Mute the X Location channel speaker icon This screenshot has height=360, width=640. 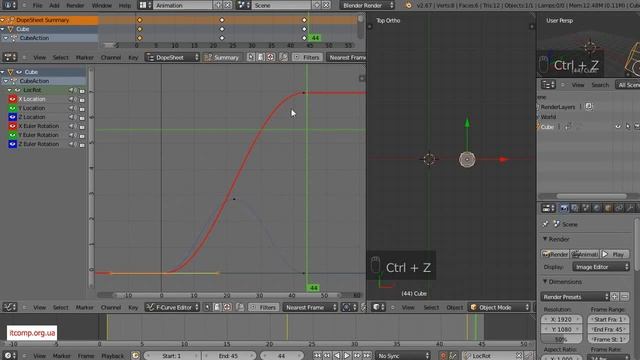72,99
